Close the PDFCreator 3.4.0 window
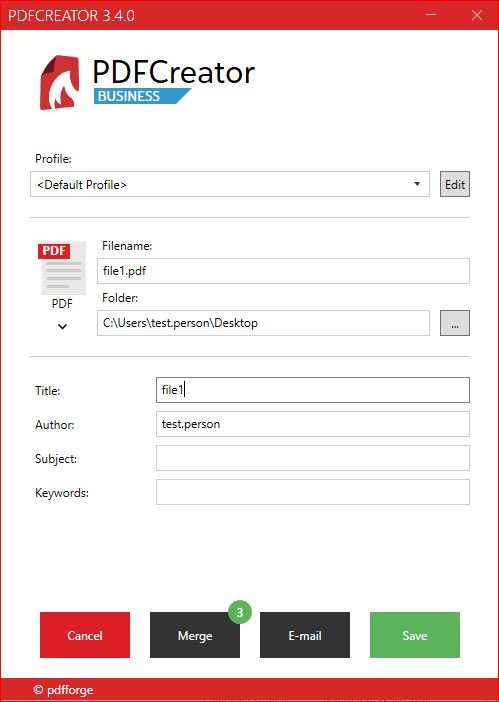Image resolution: width=499 pixels, height=702 pixels. tap(477, 15)
